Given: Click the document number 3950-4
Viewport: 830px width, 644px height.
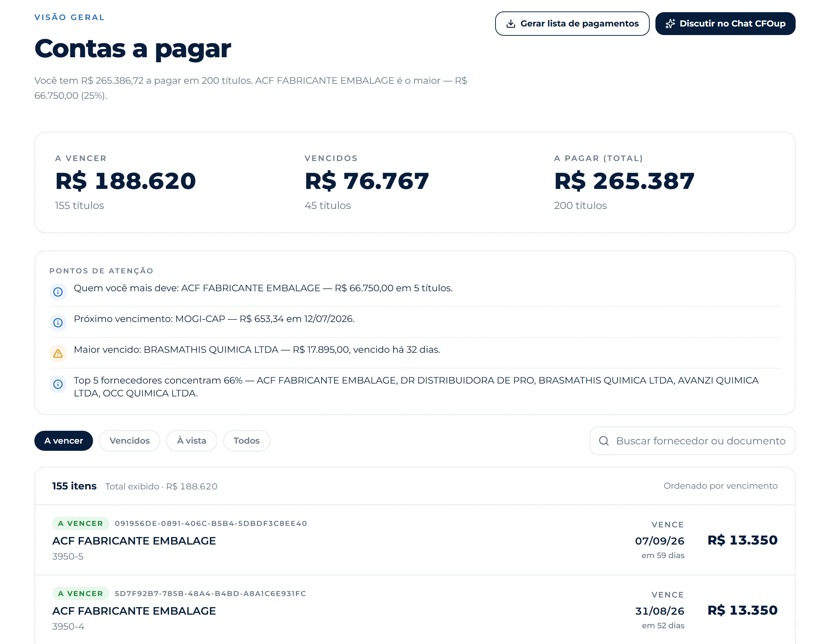Looking at the screenshot, I should (x=68, y=626).
